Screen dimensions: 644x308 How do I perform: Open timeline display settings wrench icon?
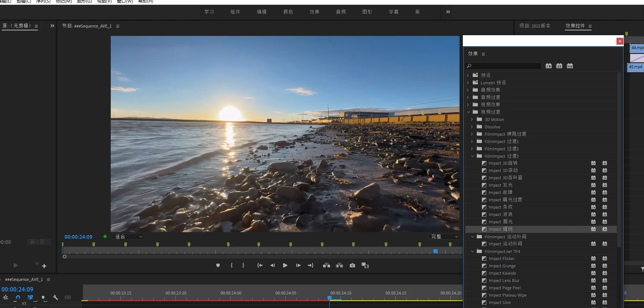pyautogui.click(x=55, y=297)
